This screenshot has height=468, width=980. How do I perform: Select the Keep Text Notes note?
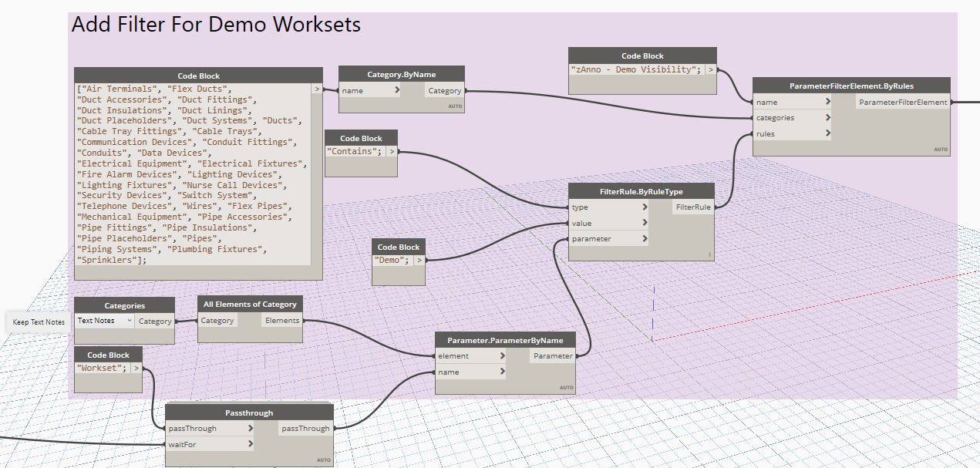pos(39,322)
